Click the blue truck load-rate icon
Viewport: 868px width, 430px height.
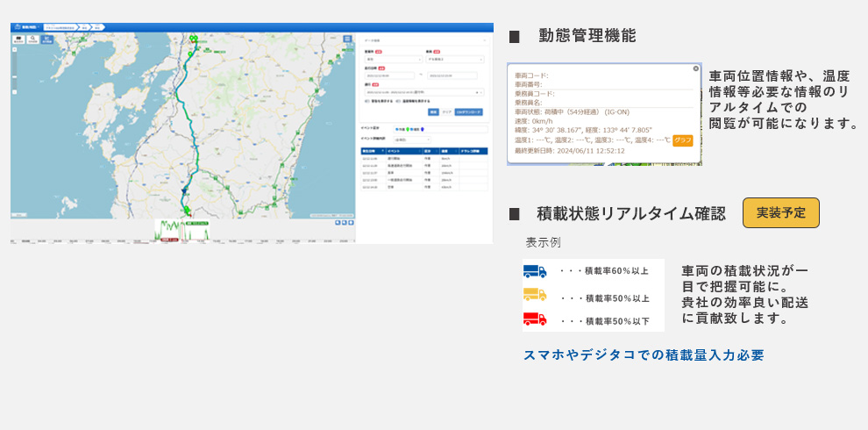534,271
